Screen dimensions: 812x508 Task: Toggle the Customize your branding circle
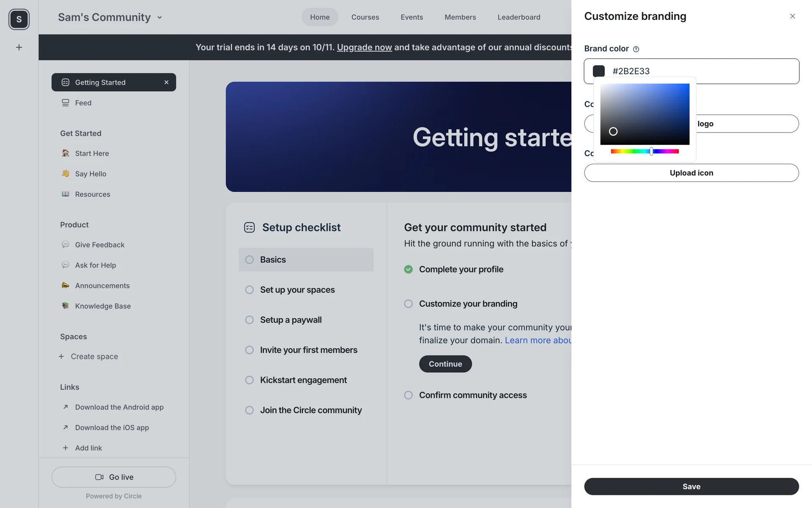[408, 304]
